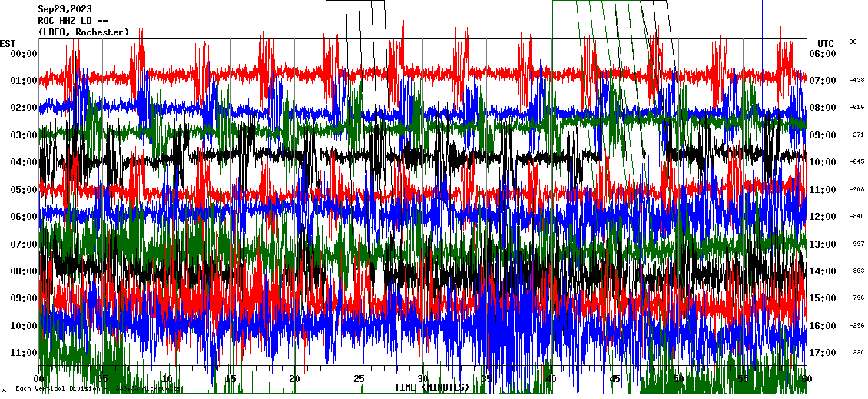
Task: Select DC value -840
Action: pos(856,217)
